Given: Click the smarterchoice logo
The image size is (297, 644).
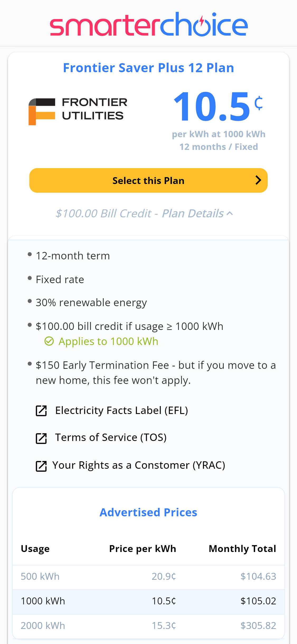Looking at the screenshot, I should tap(149, 24).
